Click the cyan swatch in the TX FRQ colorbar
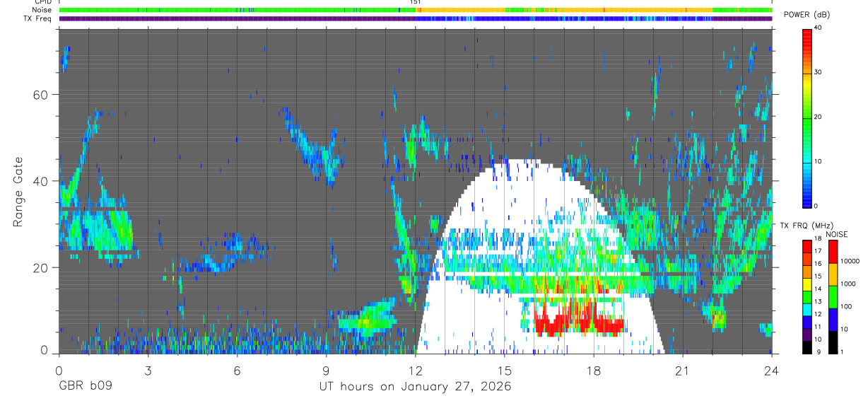Image resolution: width=868 pixels, height=401 pixels. 807,308
